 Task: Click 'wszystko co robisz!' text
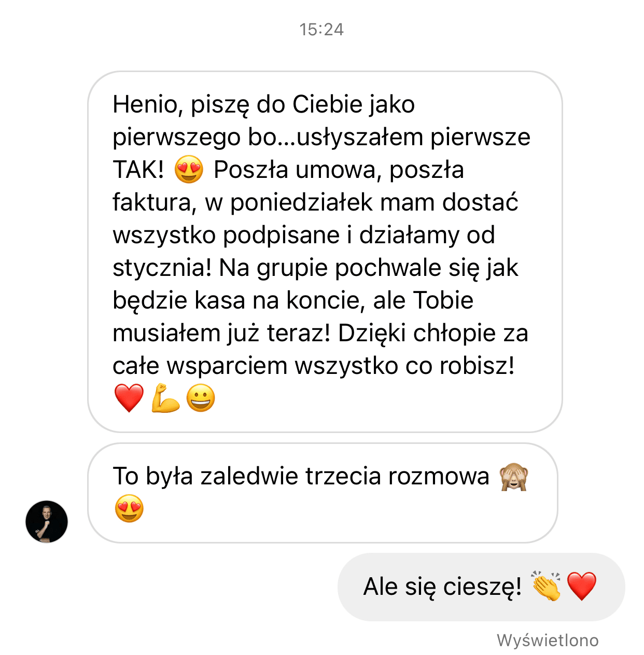coord(405,366)
